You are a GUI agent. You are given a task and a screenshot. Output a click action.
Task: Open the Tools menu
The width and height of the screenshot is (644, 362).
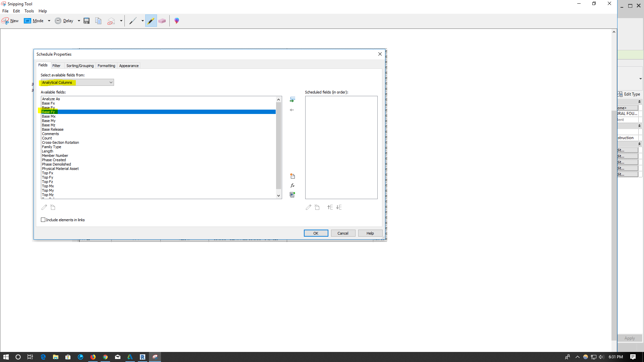coord(29,11)
